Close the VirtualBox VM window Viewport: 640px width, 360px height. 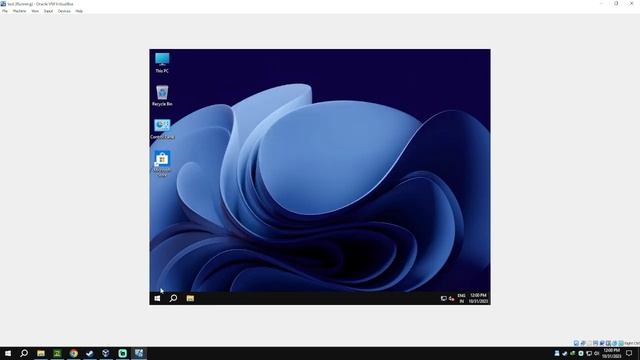[x=631, y=4]
